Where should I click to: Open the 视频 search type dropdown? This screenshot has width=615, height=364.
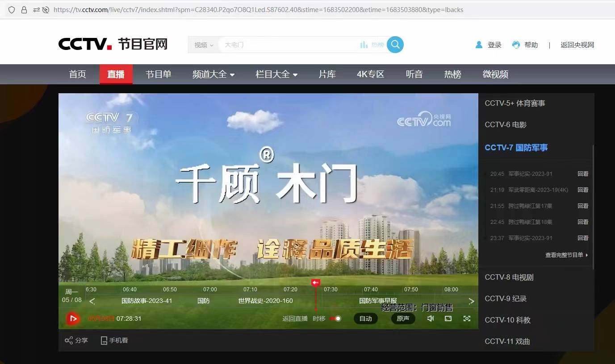204,45
